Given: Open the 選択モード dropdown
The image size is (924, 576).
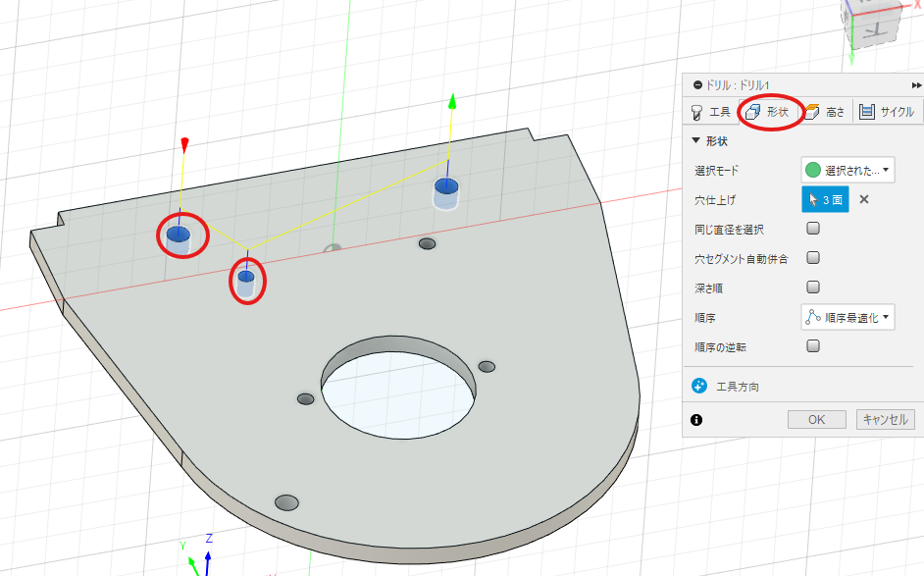Looking at the screenshot, I should coord(847,171).
